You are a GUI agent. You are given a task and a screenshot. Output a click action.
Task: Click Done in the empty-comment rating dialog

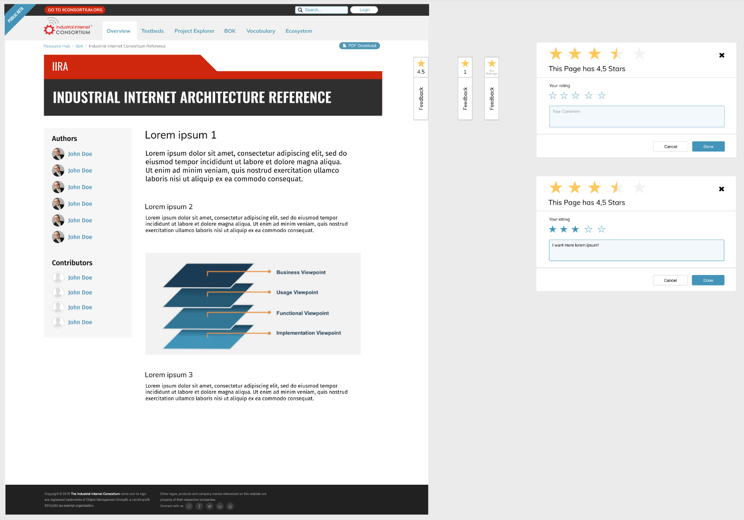click(708, 147)
